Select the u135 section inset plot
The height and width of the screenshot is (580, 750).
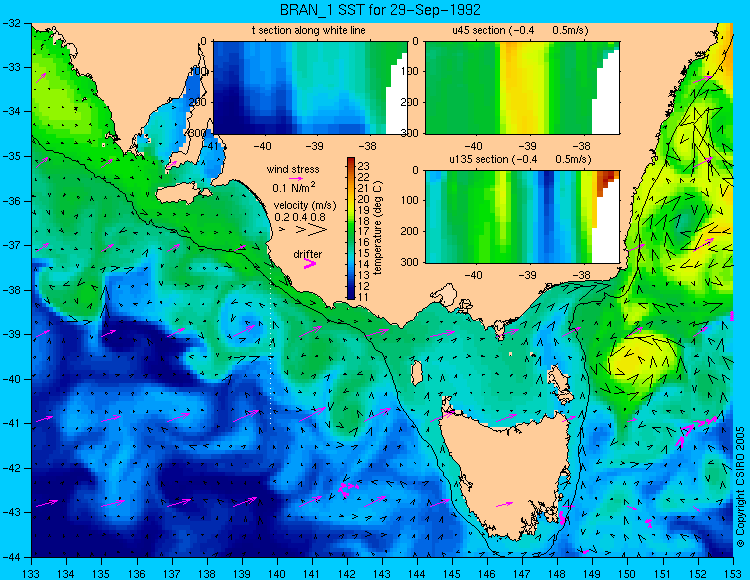522,217
